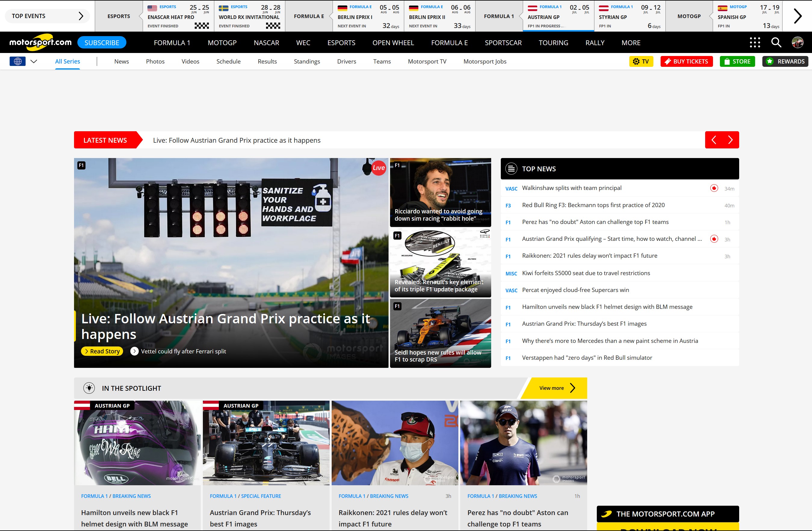Open Rally in the main nav
The image size is (812, 531).
595,43
